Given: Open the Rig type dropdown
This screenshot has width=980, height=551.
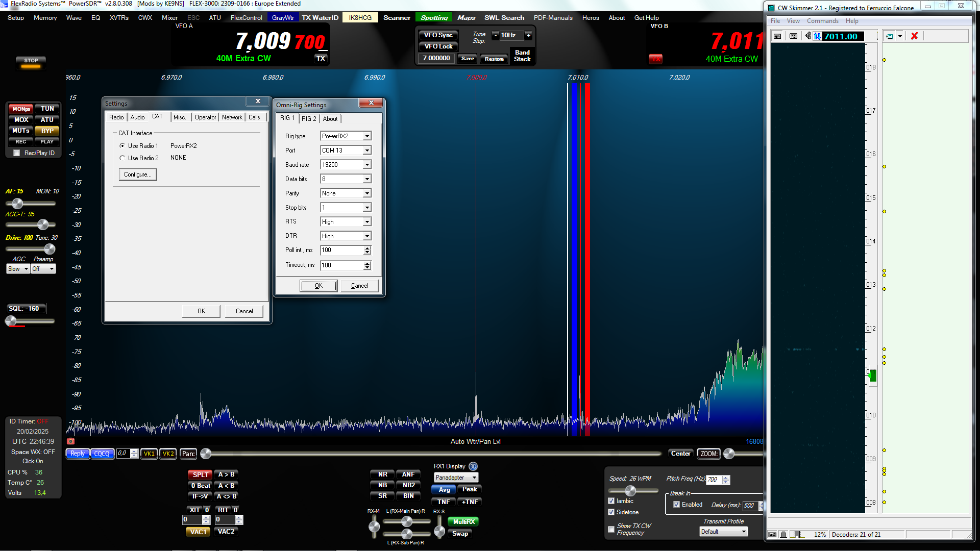Looking at the screenshot, I should click(367, 136).
